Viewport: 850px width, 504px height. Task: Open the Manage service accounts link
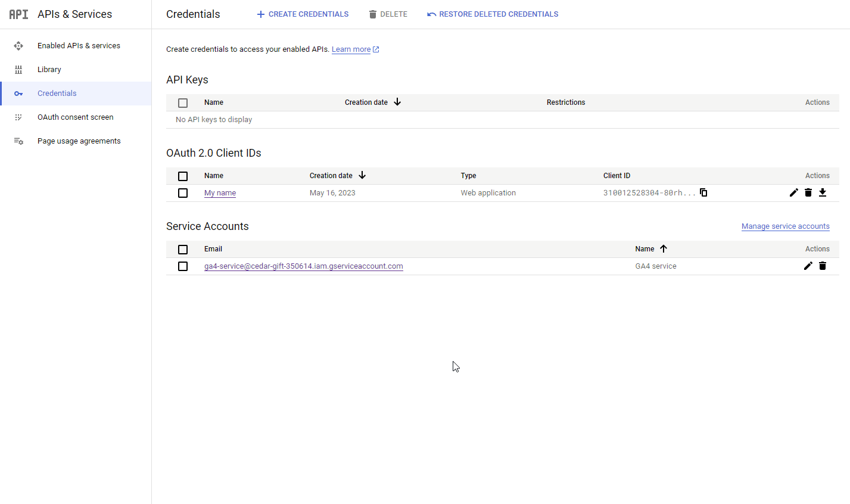pyautogui.click(x=785, y=226)
